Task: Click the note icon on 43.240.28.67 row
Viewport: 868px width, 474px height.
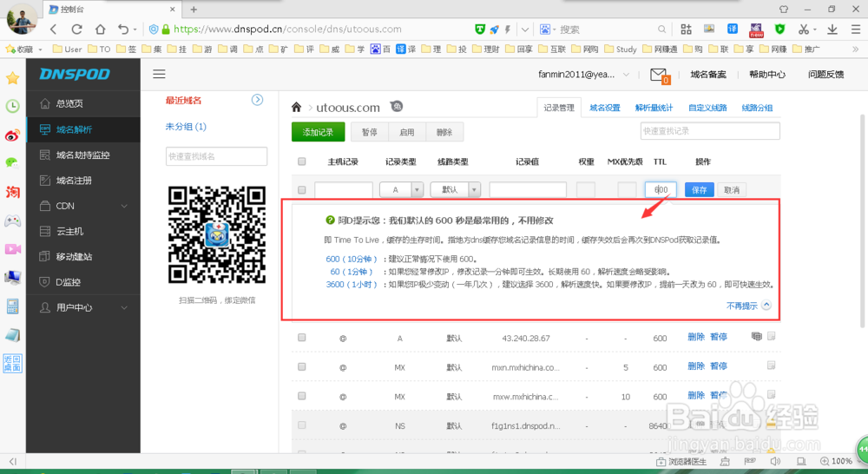Action: point(771,336)
